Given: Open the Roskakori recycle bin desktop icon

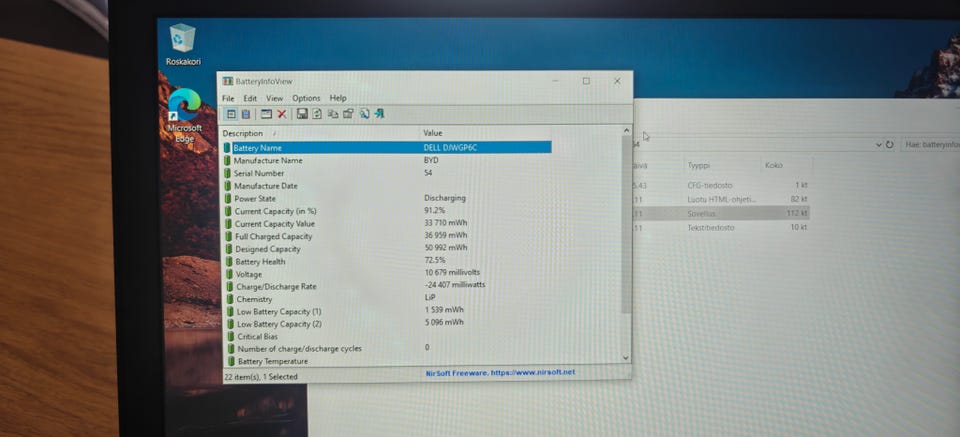Looking at the screenshot, I should (x=182, y=44).
